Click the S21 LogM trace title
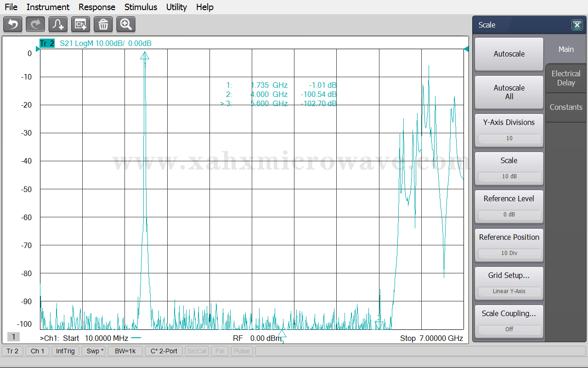 tap(106, 44)
